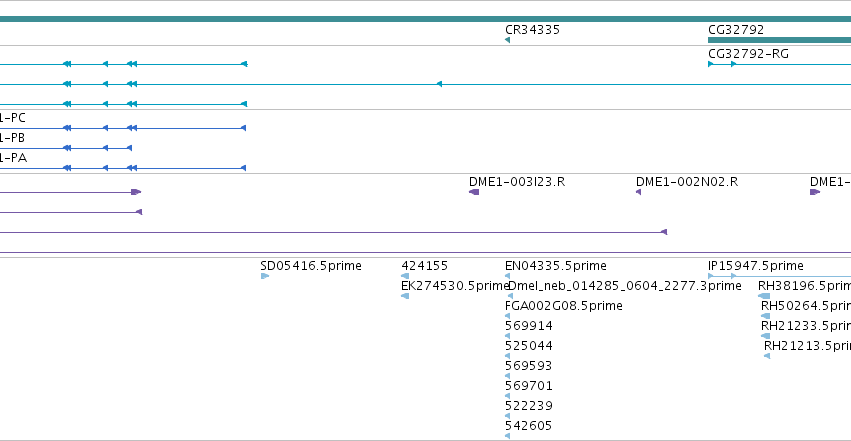Select the CR34335 gene label

532,30
